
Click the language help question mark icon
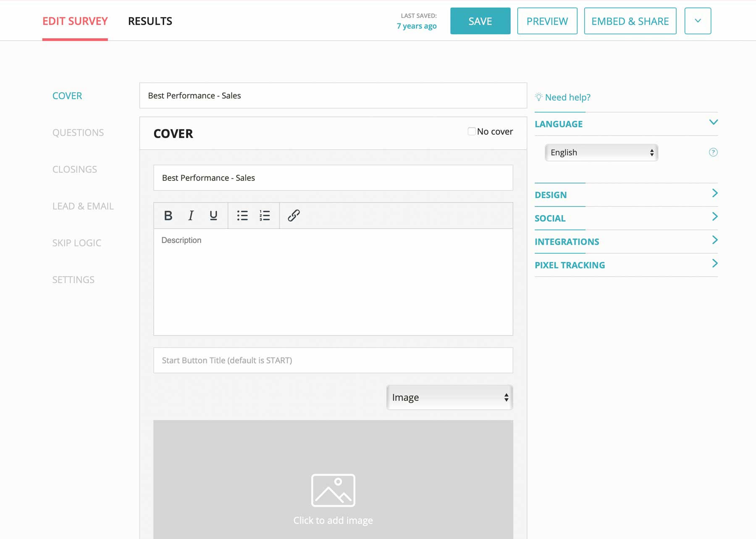click(x=713, y=152)
